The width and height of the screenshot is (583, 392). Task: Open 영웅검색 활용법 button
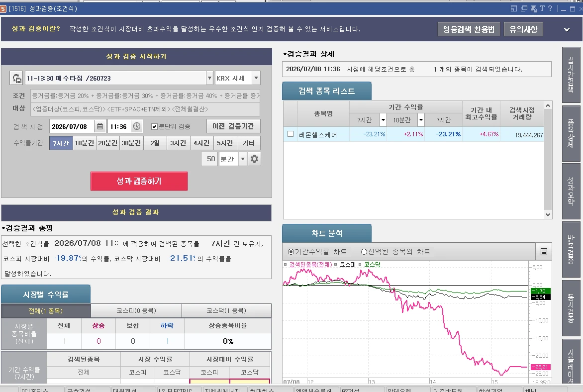pyautogui.click(x=469, y=29)
